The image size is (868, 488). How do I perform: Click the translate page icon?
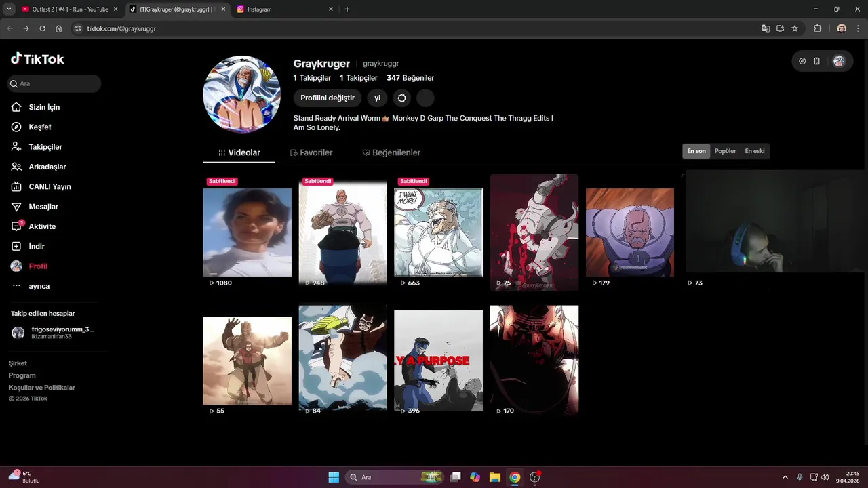point(766,28)
